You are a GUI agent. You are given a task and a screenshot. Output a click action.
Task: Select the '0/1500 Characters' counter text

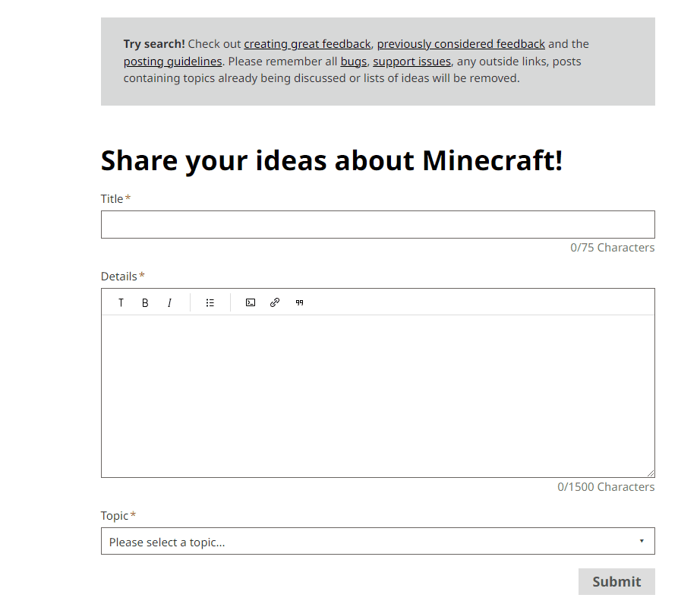[606, 487]
